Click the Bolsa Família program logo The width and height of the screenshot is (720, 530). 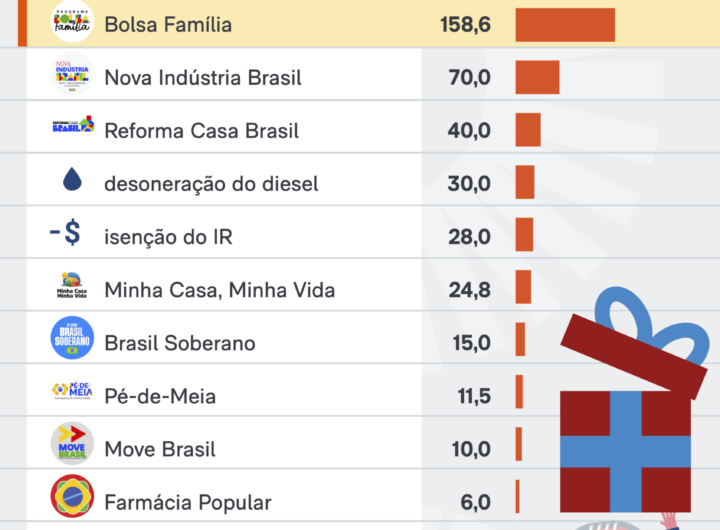72,24
